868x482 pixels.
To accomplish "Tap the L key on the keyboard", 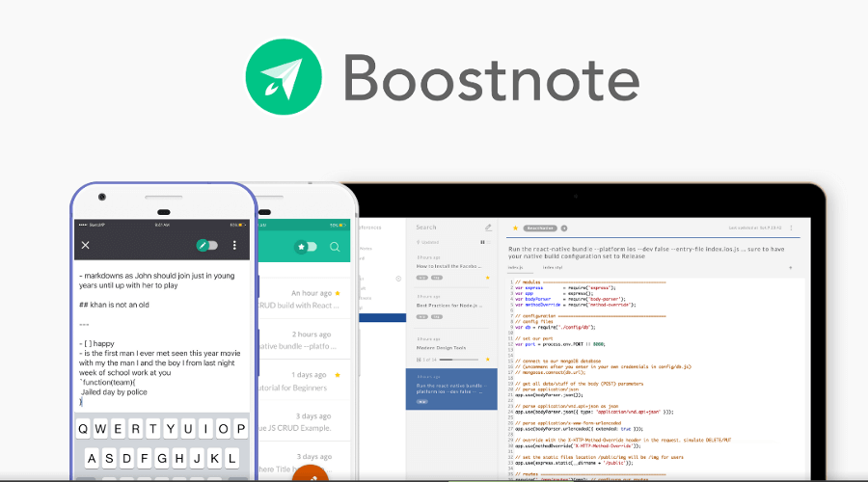I will [231, 458].
